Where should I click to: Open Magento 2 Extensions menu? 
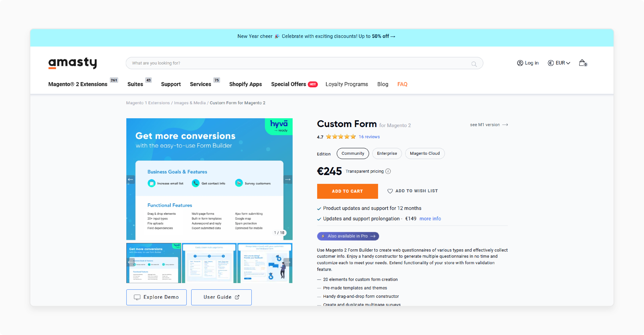coord(78,84)
